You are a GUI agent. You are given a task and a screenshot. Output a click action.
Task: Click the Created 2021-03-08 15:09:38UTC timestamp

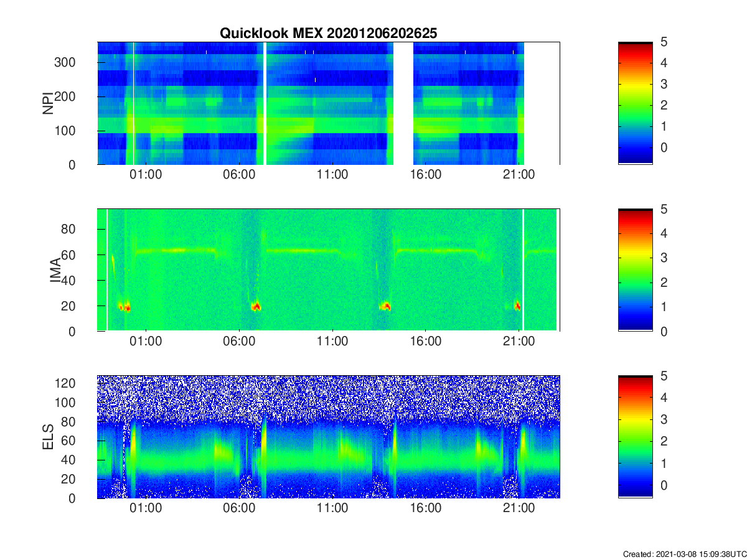[684, 554]
